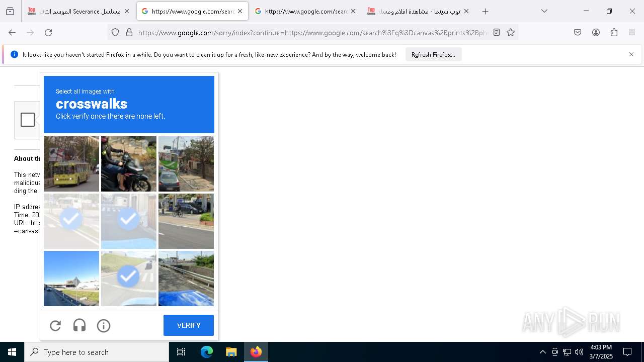Switch to the Top Cinema tab
The width and height of the screenshot is (644, 362).
(419, 11)
